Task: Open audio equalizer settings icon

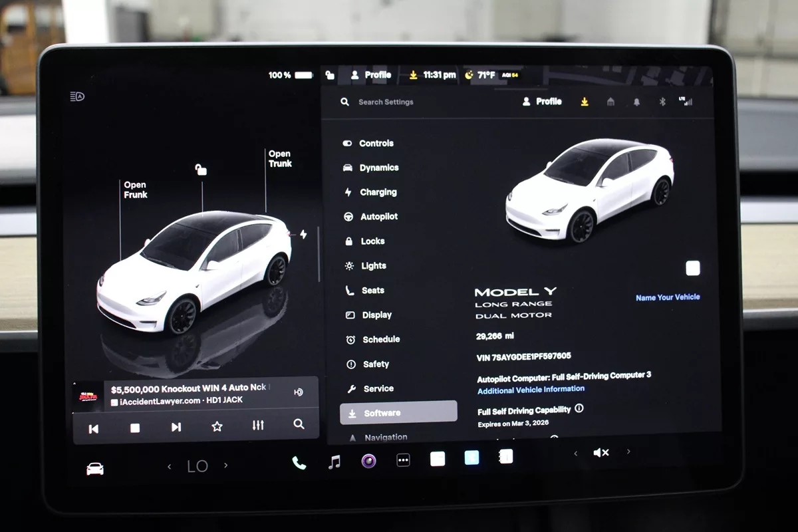Action: click(258, 426)
